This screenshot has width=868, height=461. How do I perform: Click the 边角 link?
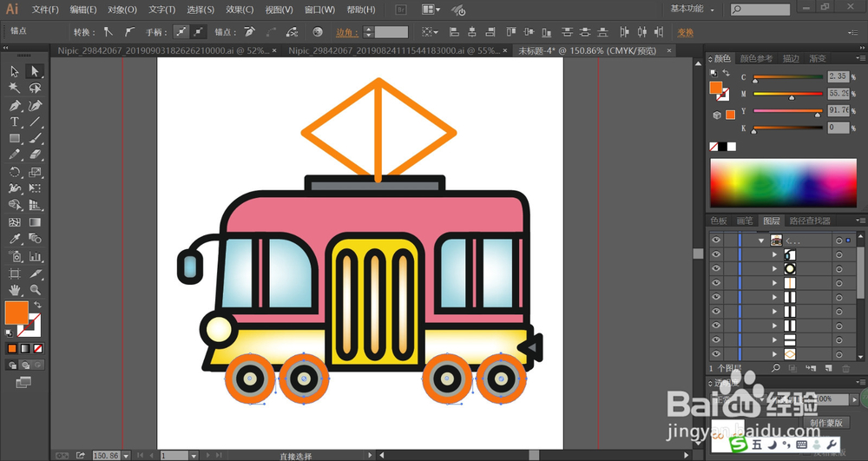pyautogui.click(x=346, y=32)
